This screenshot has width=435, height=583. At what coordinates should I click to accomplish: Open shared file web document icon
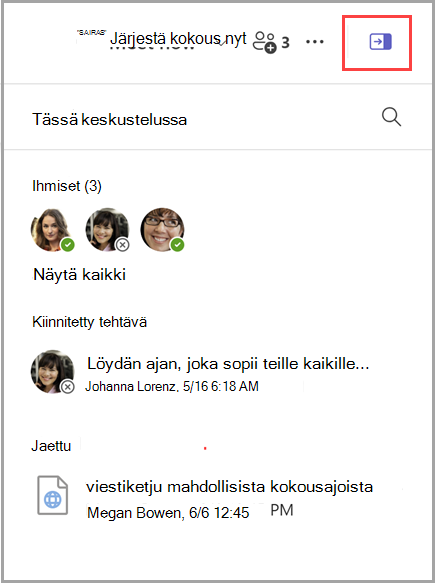coord(53,495)
